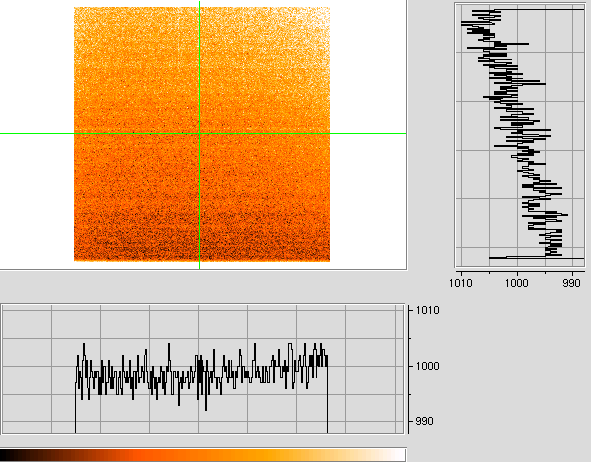Click the green crosshair intersection in the image
591x462 pixels.
(199, 133)
